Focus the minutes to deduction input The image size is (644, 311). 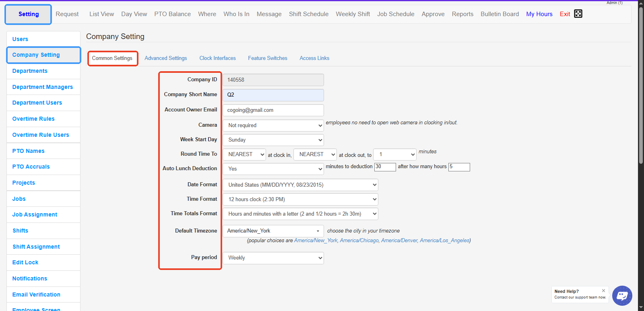[x=385, y=167]
